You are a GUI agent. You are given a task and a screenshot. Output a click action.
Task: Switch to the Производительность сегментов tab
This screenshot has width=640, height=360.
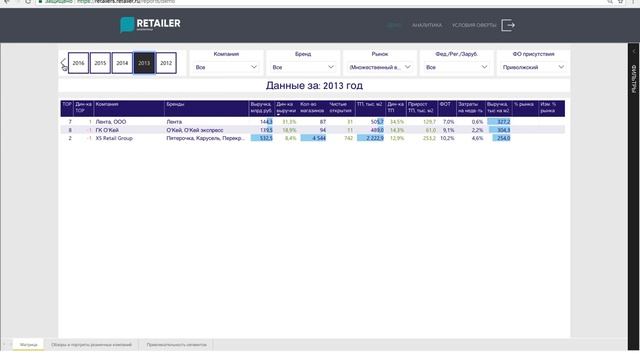tap(176, 345)
